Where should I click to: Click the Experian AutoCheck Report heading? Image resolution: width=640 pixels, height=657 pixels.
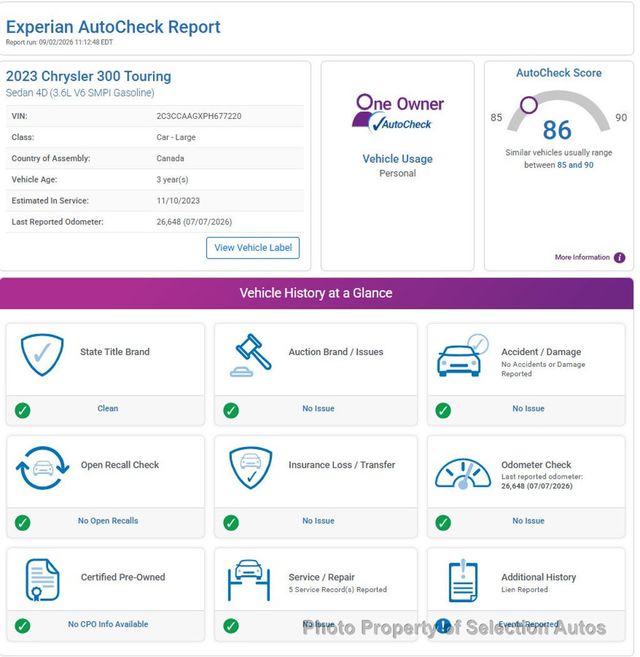click(113, 27)
